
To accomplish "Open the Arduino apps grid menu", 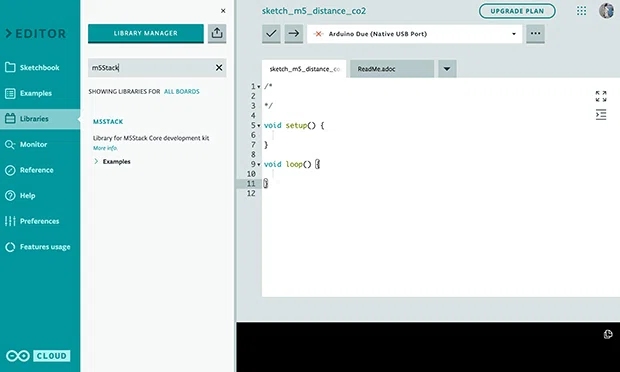I will [581, 11].
